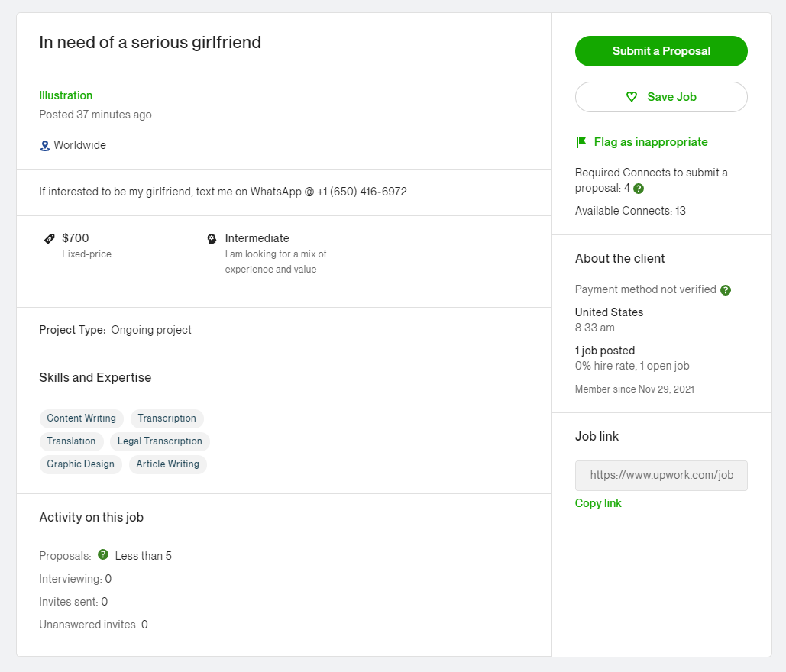Screen dimensions: 786x672
Task: Open the Legal Transcription skill tag
Action: pyautogui.click(x=160, y=441)
